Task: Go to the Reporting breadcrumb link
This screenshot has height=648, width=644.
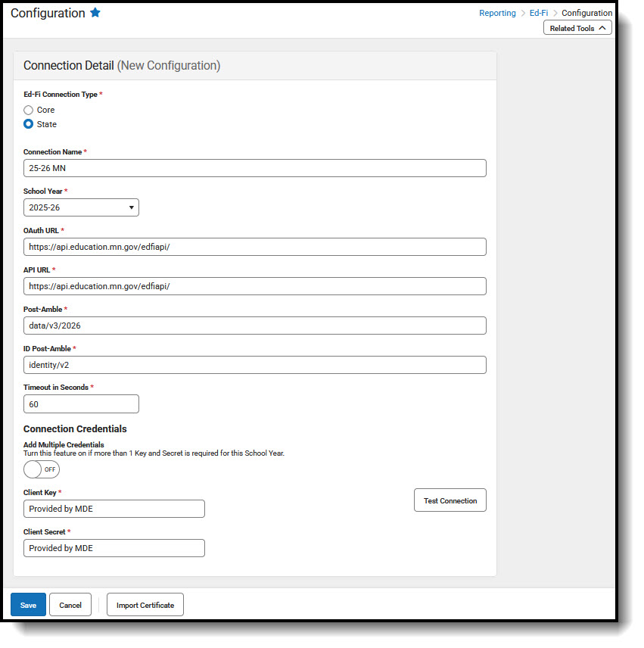Action: click(497, 13)
